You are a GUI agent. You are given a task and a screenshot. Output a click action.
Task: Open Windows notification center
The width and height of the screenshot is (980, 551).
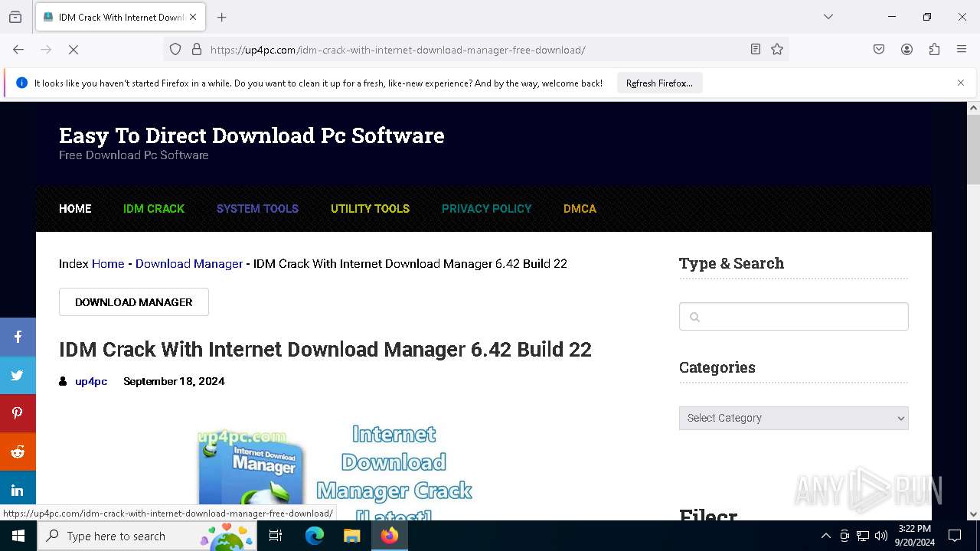pos(955,536)
